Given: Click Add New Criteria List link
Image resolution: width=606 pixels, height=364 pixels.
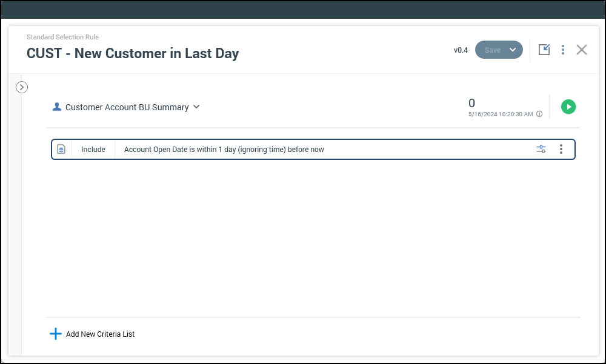Looking at the screenshot, I should pyautogui.click(x=100, y=334).
